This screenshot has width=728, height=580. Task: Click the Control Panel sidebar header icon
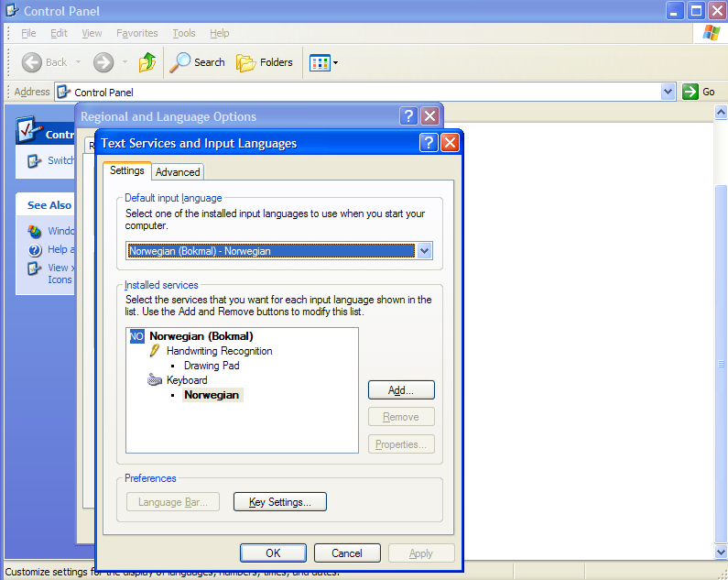(28, 130)
